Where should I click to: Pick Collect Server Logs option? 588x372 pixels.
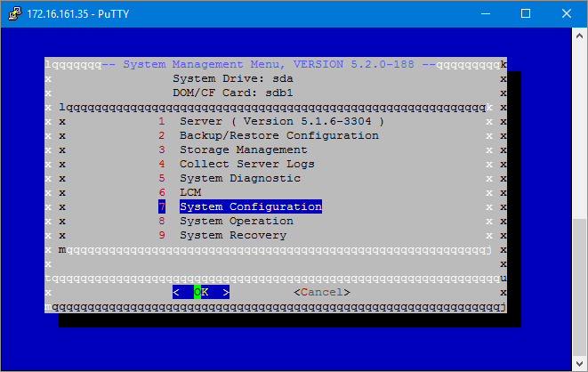pos(246,164)
